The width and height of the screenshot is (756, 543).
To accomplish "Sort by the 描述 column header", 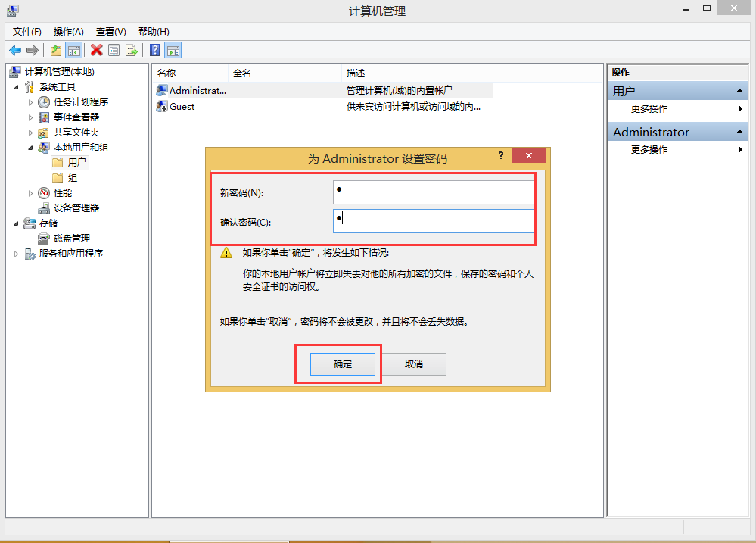I will (417, 73).
